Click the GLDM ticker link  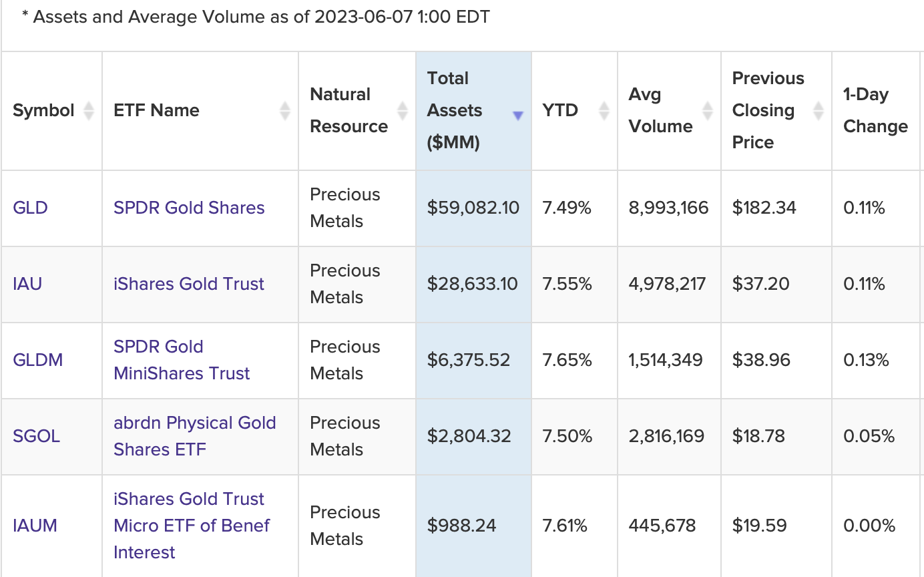[38, 360]
